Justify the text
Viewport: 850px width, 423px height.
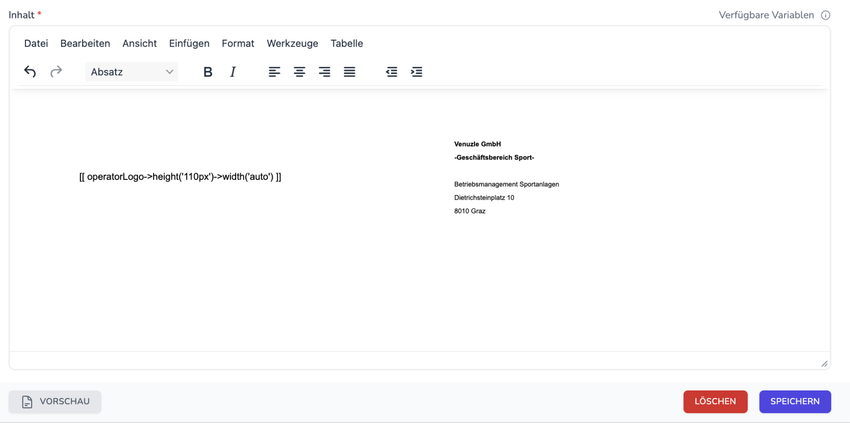(x=349, y=72)
